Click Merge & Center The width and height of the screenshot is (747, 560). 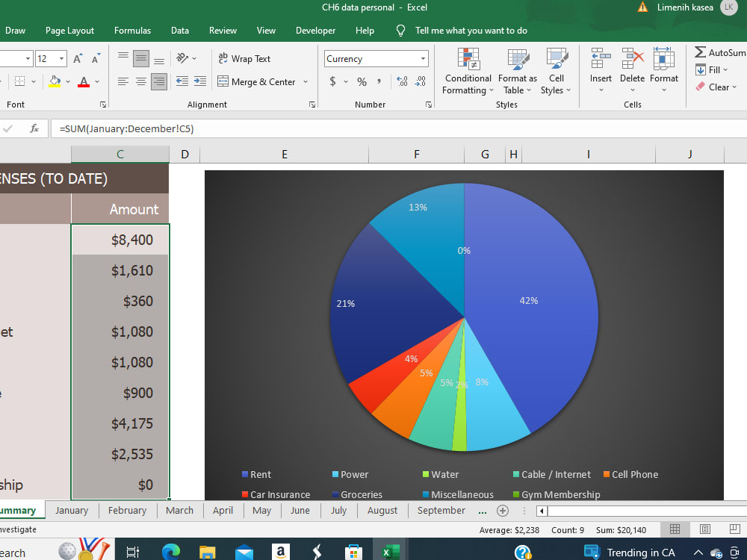(x=256, y=82)
